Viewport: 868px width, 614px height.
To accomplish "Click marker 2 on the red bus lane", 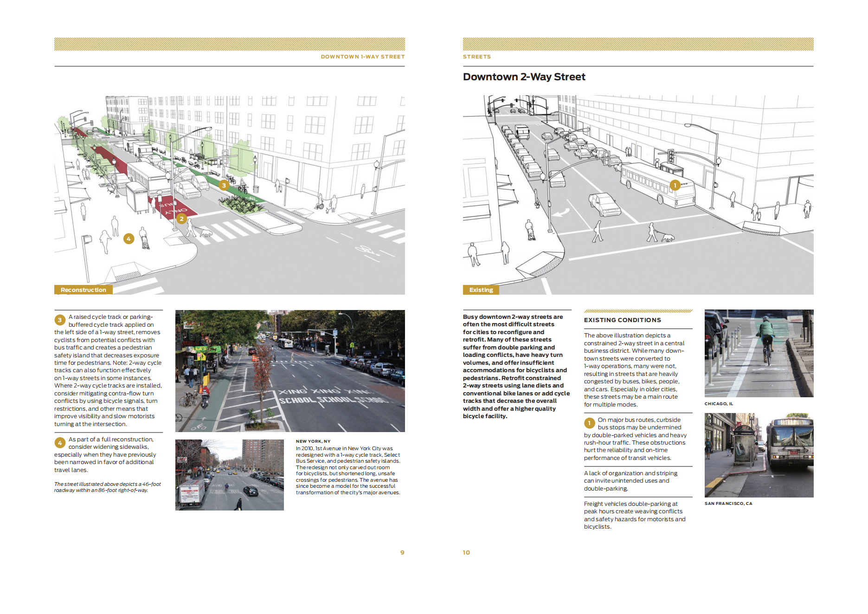I will point(181,219).
